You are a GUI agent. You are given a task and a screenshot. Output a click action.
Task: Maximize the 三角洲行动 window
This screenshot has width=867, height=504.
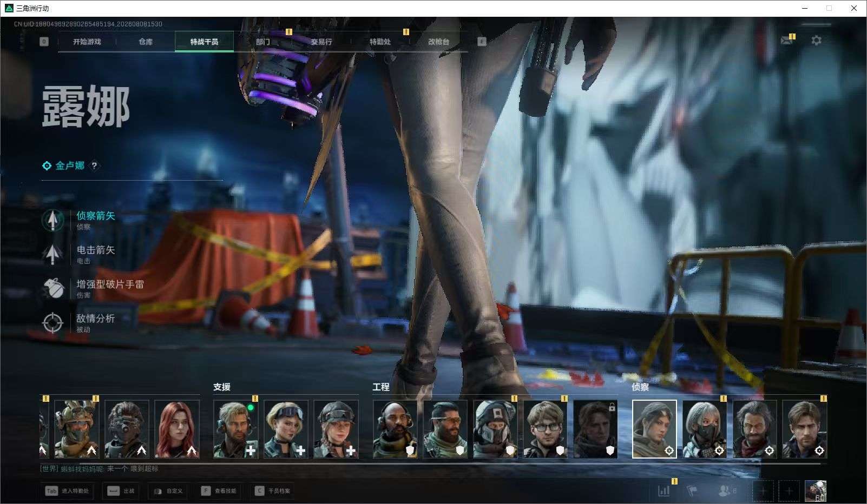point(829,8)
